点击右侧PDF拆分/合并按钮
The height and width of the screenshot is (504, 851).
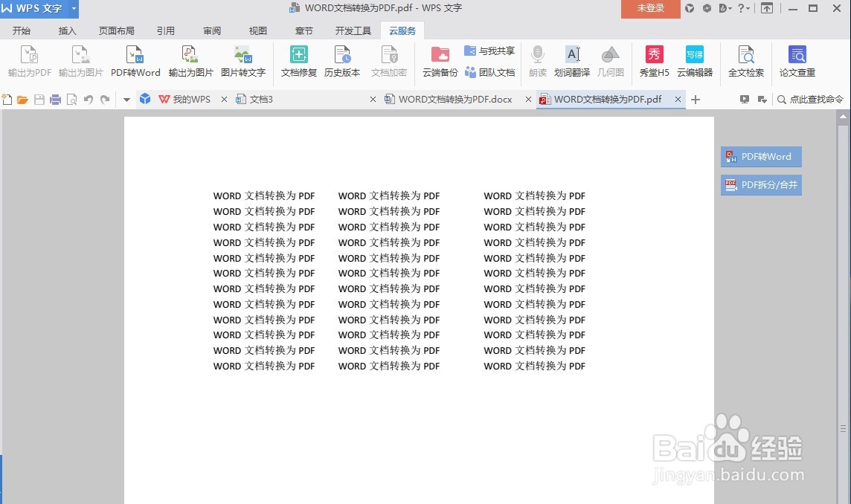pyautogui.click(x=761, y=184)
